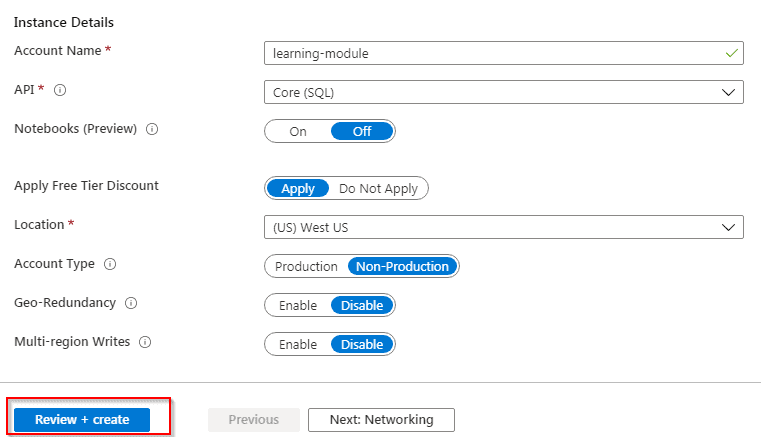Viewport: 761px width, 437px height.
Task: Click Account Type info icon
Action: [x=110, y=264]
